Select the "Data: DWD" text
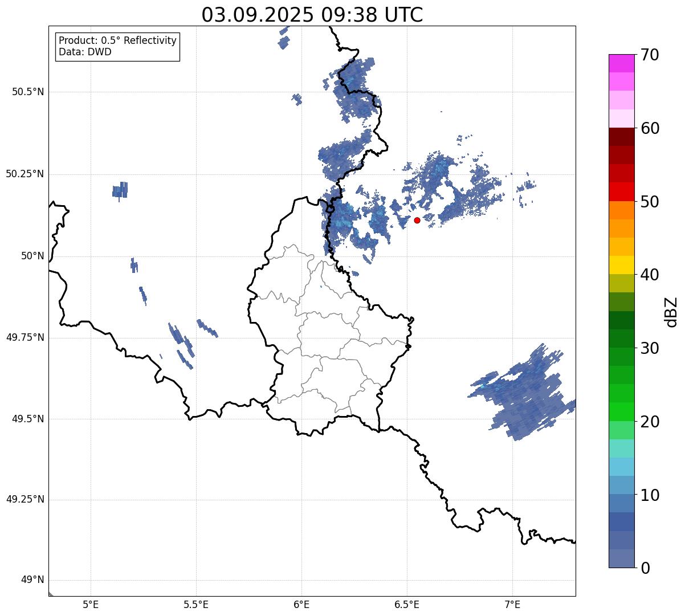This screenshot has height=616, width=685. click(x=85, y=52)
